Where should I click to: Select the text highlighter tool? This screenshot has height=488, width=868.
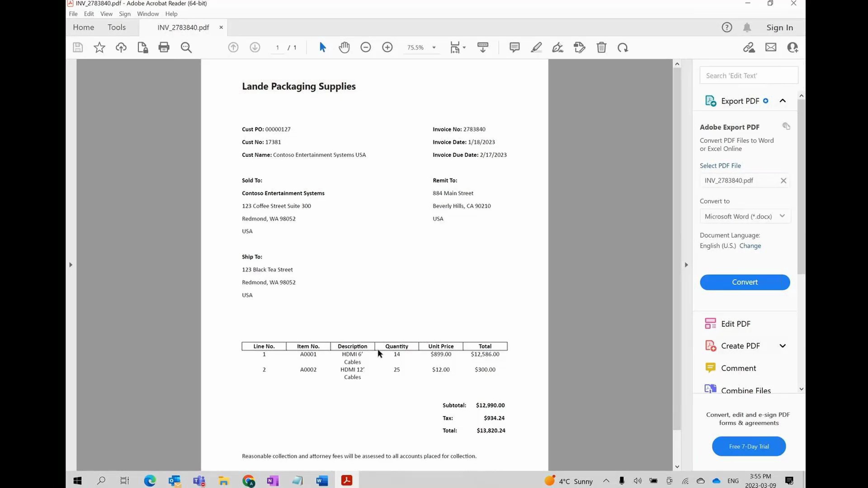(x=536, y=47)
